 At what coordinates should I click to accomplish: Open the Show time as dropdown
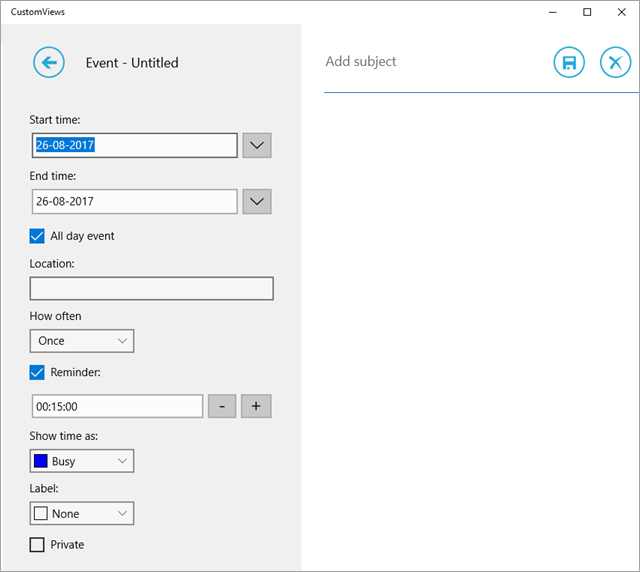(82, 461)
